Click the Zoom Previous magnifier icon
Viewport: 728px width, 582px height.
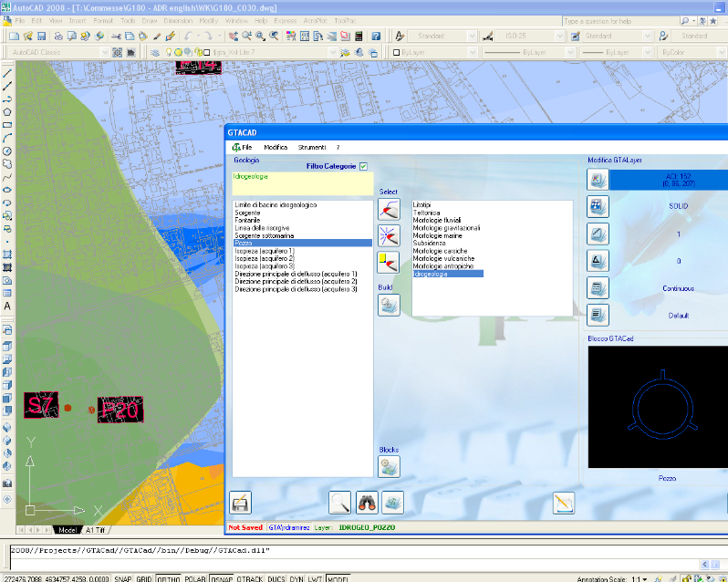[275, 36]
